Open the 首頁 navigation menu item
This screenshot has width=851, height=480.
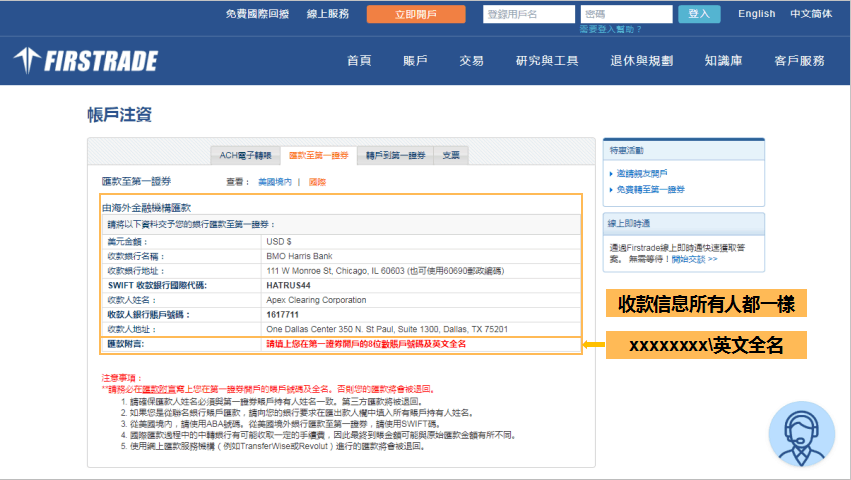pyautogui.click(x=359, y=61)
